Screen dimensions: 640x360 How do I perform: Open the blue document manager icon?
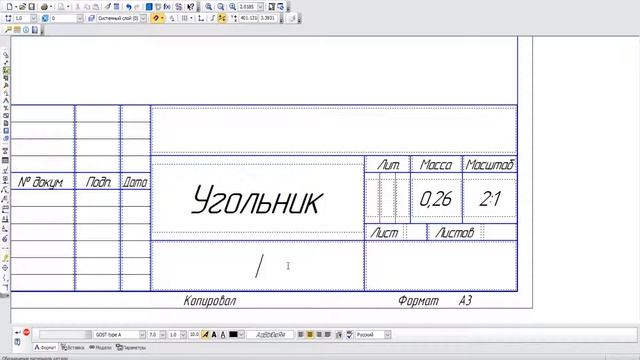pyautogui.click(x=149, y=7)
